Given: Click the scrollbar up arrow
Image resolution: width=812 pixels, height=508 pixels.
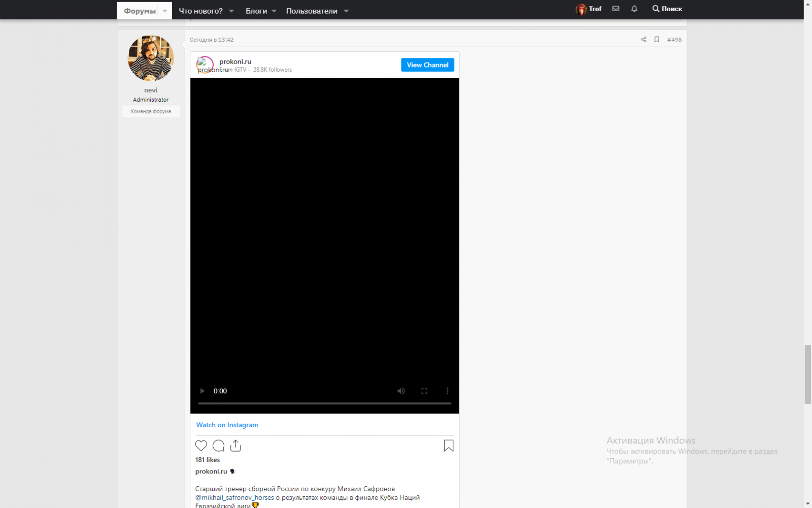Looking at the screenshot, I should coord(808,4).
